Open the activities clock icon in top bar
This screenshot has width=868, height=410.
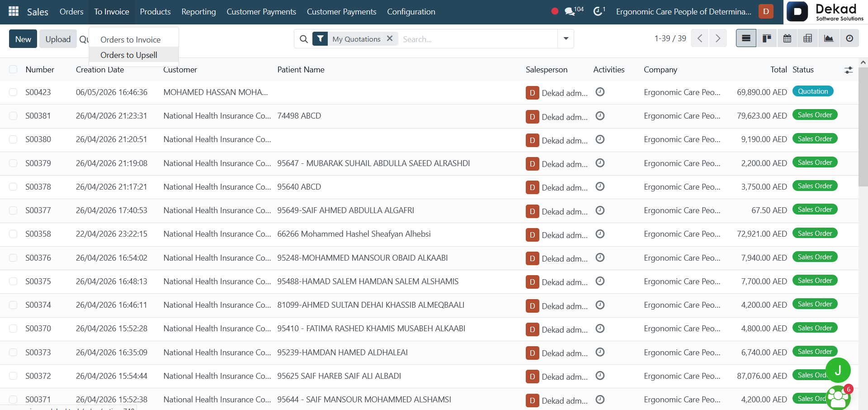tap(599, 11)
